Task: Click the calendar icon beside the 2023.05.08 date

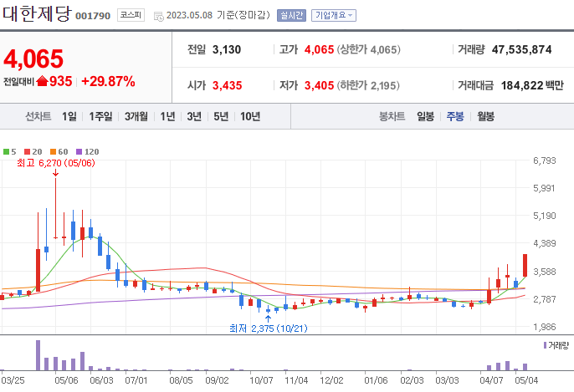Action: (158, 16)
